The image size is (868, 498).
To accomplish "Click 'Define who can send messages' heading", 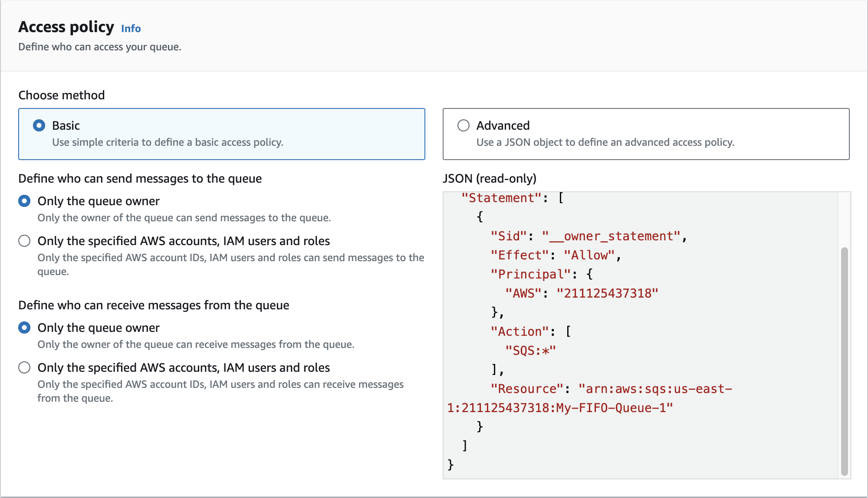I will (140, 178).
